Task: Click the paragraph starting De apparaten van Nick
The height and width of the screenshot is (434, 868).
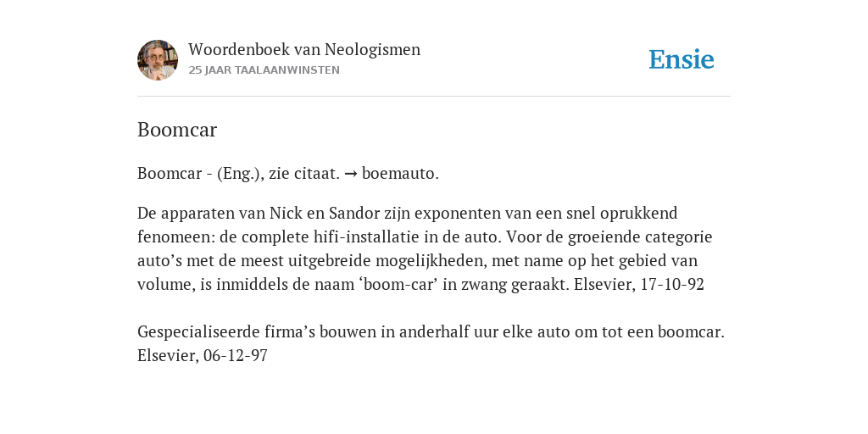Action: (426, 248)
